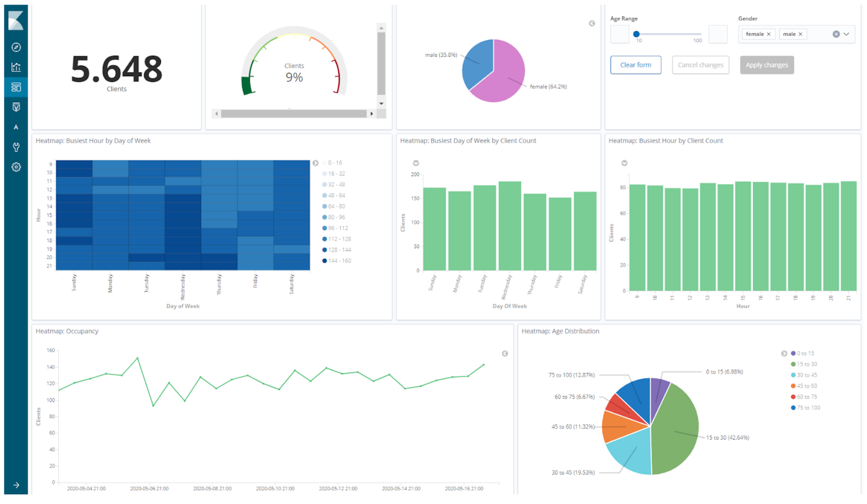Click the Friday bar in Busiest Day chart

[x=560, y=234]
